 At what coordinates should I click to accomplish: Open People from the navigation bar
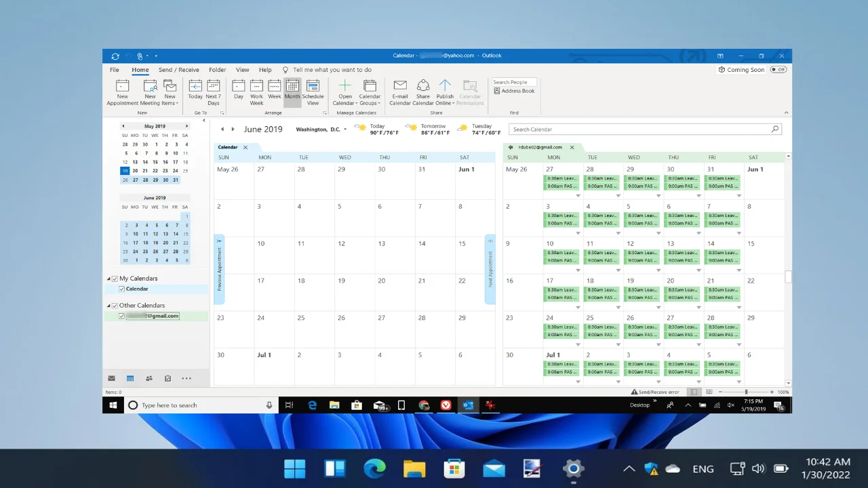click(149, 378)
